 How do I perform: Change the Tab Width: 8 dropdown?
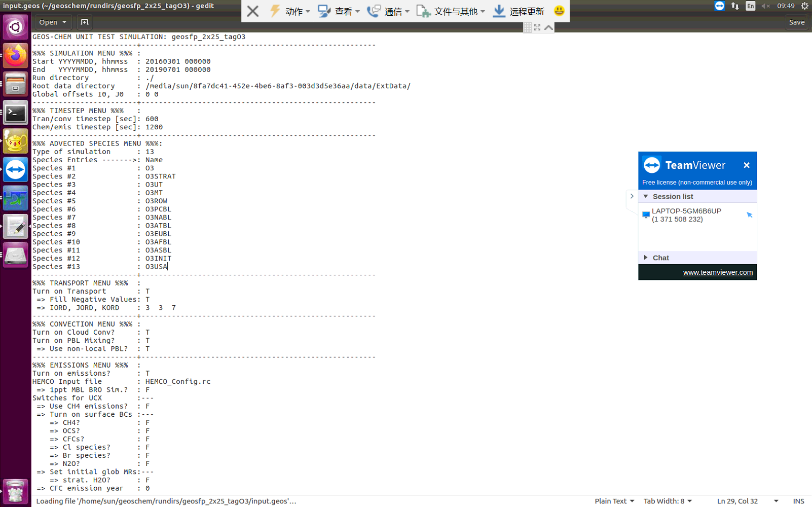coord(667,501)
